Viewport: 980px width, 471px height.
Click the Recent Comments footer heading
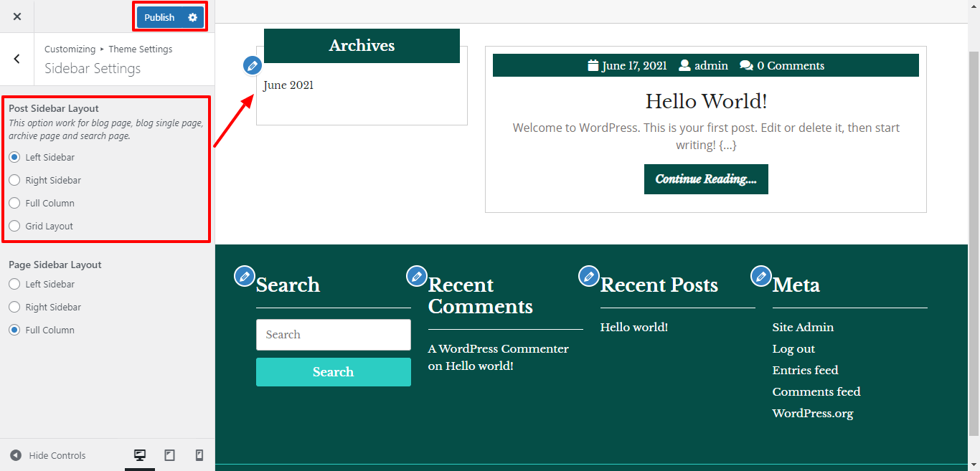click(x=481, y=296)
